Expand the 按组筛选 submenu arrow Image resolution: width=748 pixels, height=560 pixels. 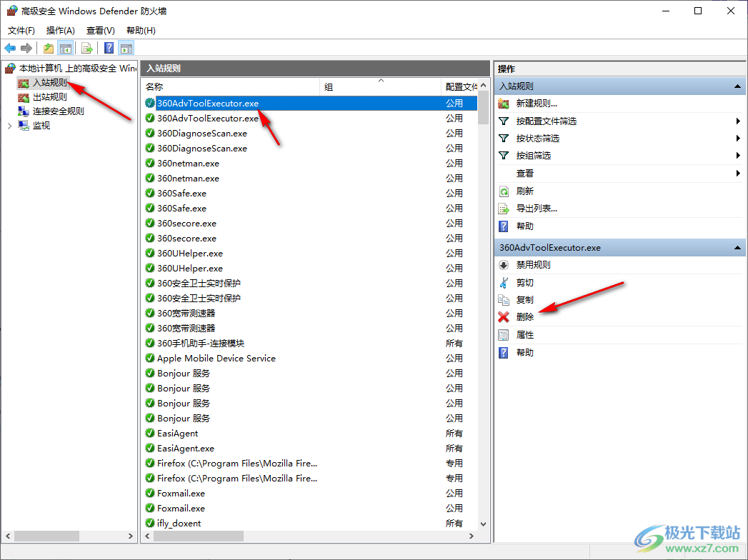[738, 156]
